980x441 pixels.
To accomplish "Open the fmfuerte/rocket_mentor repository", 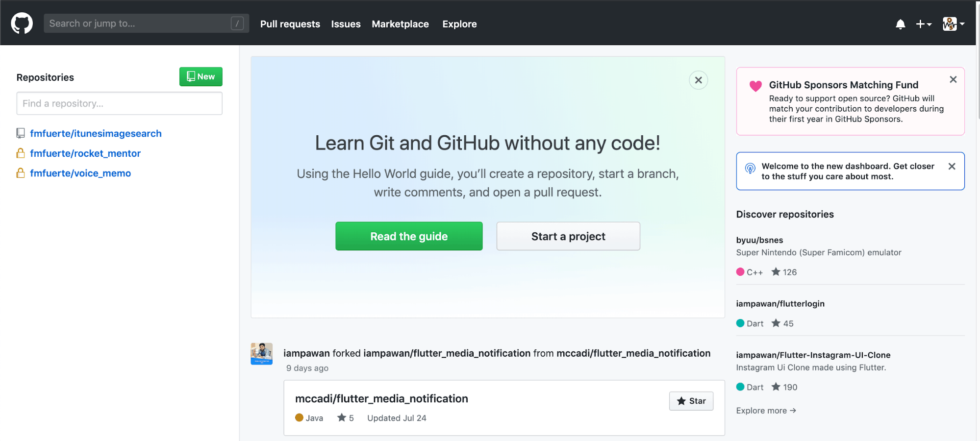I will click(85, 153).
